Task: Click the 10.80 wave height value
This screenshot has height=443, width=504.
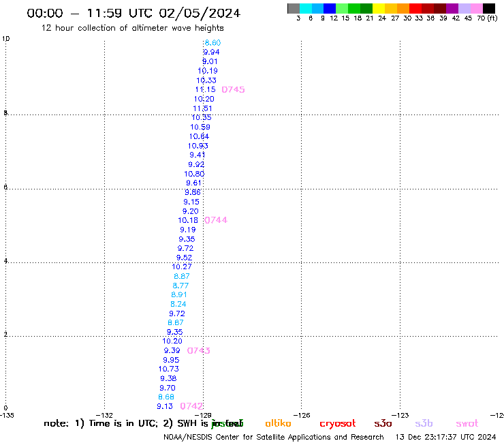Action: click(x=194, y=174)
